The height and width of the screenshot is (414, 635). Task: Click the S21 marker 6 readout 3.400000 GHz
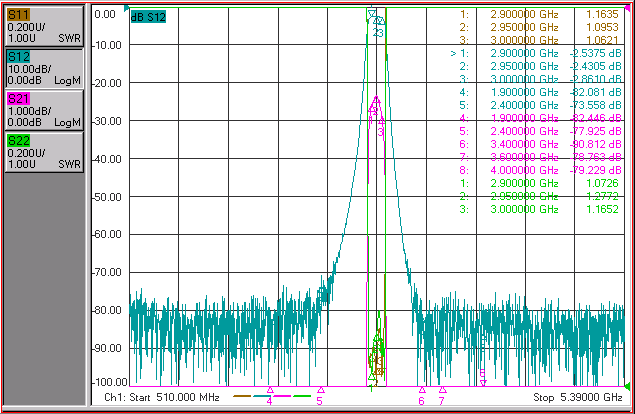coord(524,144)
